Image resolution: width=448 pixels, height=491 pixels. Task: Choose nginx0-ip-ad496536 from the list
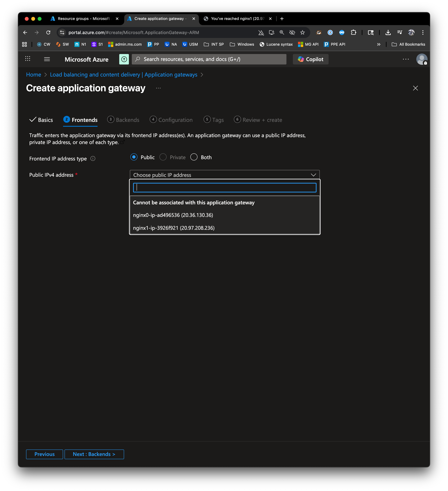[173, 215]
